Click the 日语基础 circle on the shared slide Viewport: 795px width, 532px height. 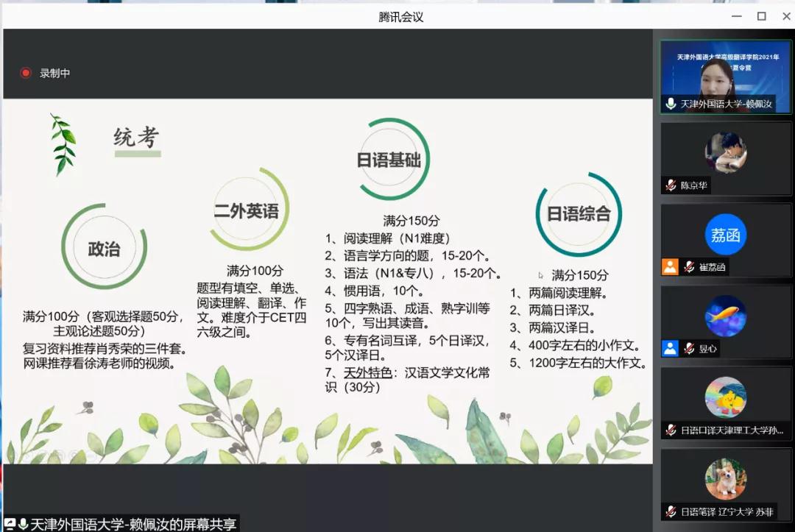click(388, 160)
